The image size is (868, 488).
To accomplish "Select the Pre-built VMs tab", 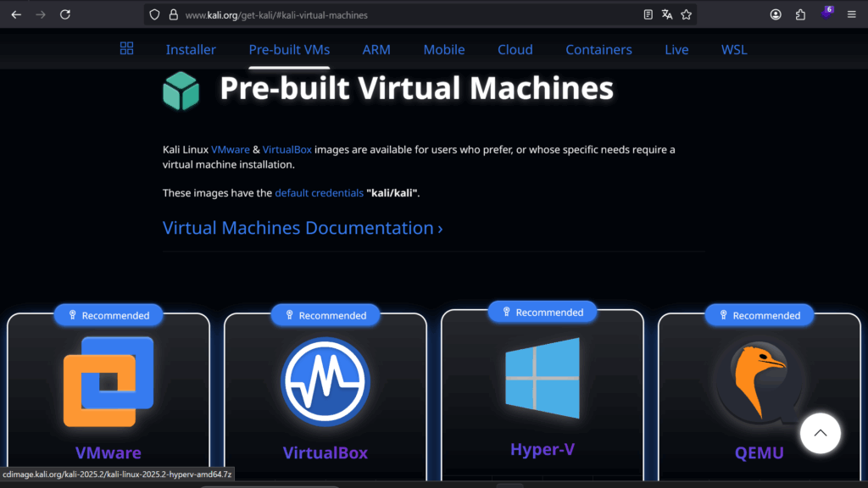I will pos(290,50).
